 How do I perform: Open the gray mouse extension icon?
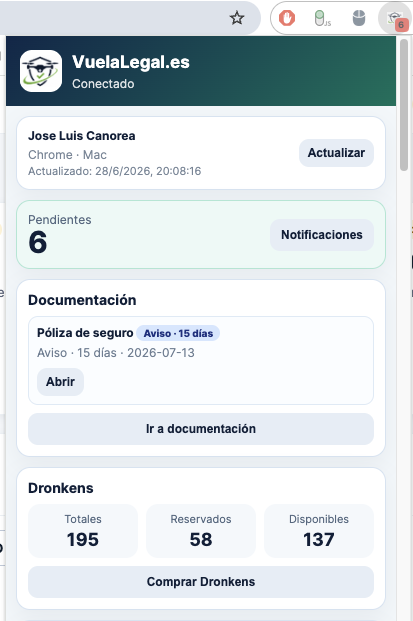359,18
